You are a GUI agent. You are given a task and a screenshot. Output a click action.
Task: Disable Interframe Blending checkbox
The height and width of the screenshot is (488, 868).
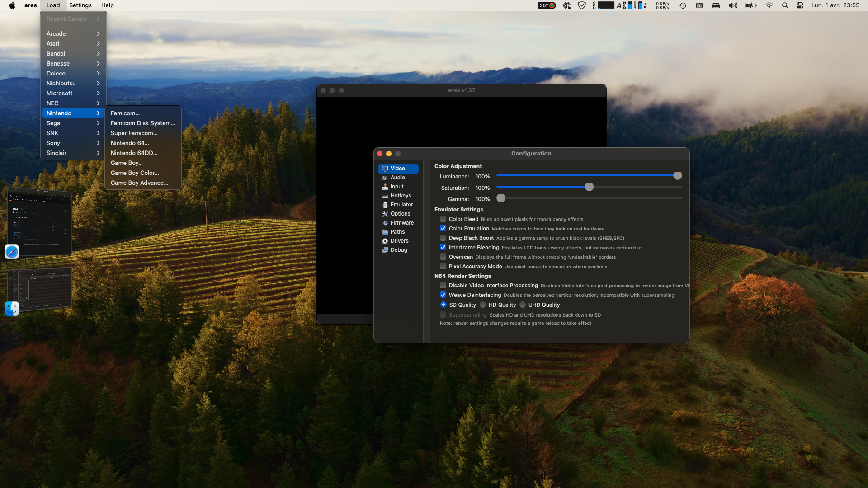443,248
